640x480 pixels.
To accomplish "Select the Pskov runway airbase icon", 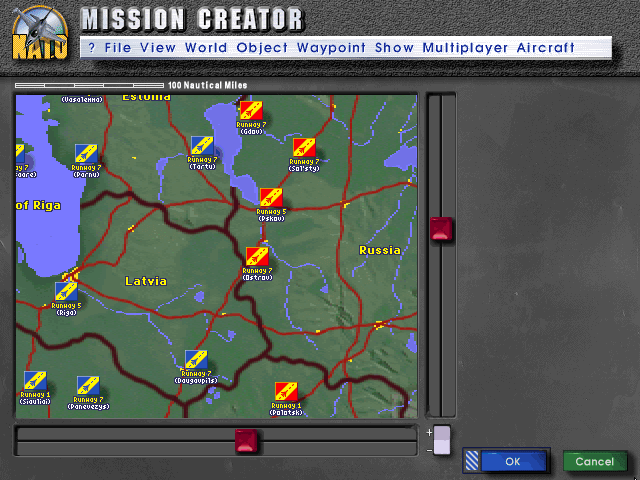I will pos(271,198).
